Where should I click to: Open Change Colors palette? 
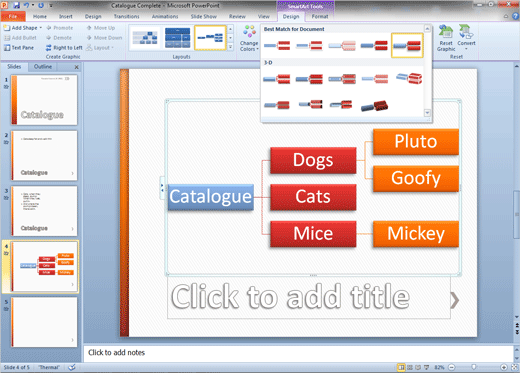tap(249, 38)
